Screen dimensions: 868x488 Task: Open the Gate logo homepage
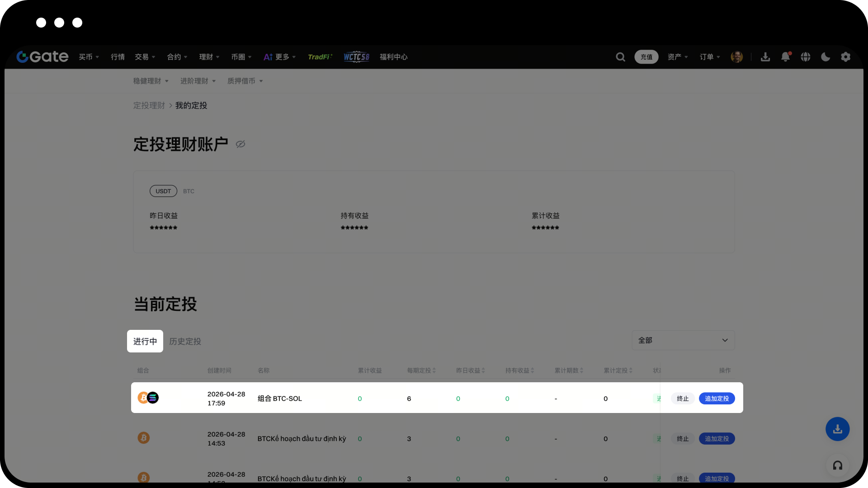[x=42, y=56]
